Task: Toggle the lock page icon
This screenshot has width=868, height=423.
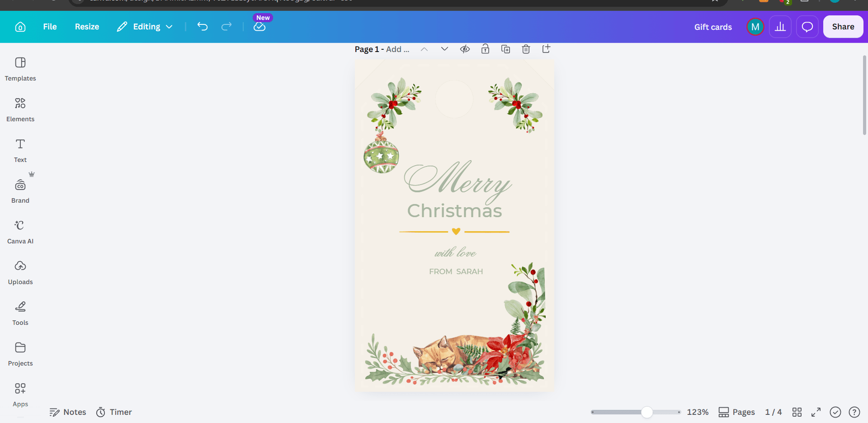Action: (485, 49)
